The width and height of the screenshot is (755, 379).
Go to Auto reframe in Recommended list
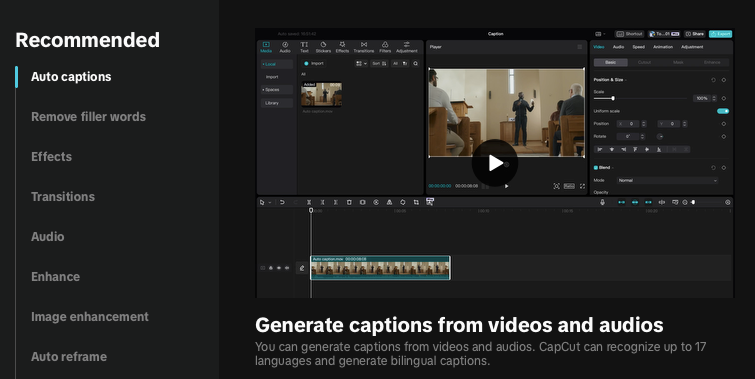[69, 356]
